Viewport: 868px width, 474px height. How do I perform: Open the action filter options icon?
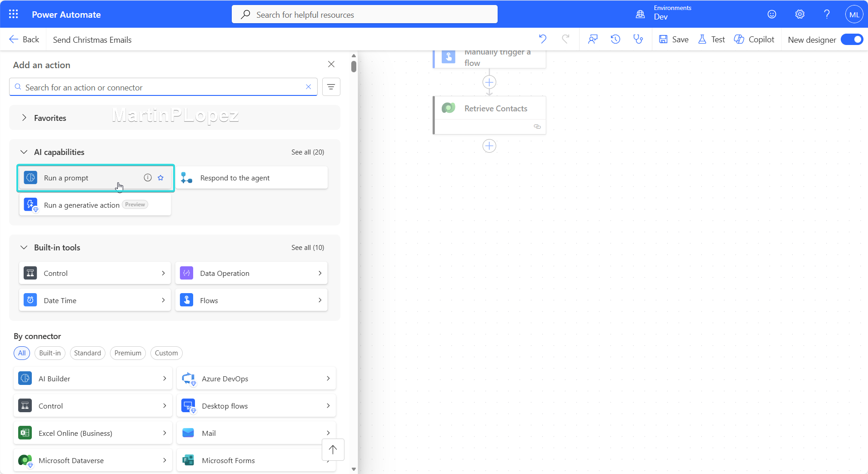(331, 87)
